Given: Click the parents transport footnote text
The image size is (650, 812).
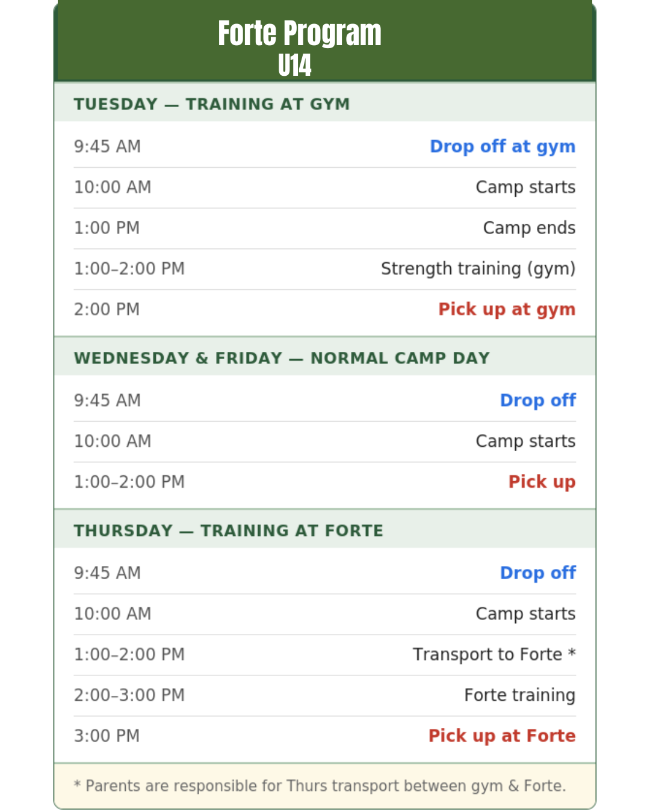Looking at the screenshot, I should (x=320, y=786).
